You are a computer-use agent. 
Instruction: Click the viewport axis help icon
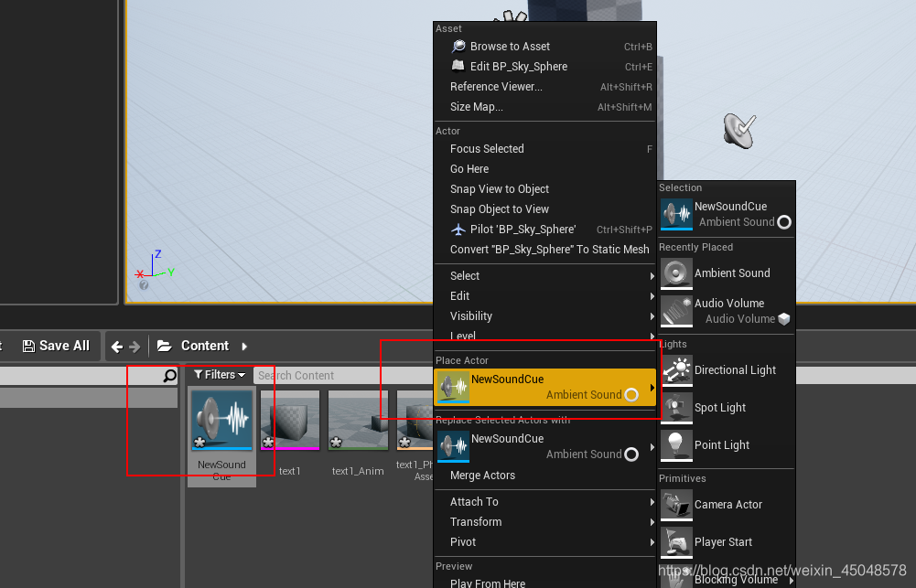click(x=144, y=285)
